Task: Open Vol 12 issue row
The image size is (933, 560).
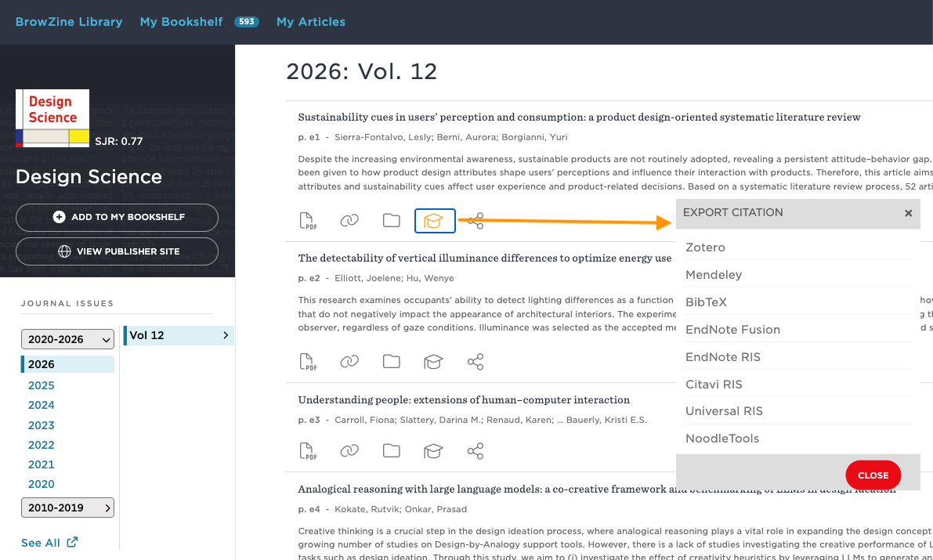Action: (179, 336)
